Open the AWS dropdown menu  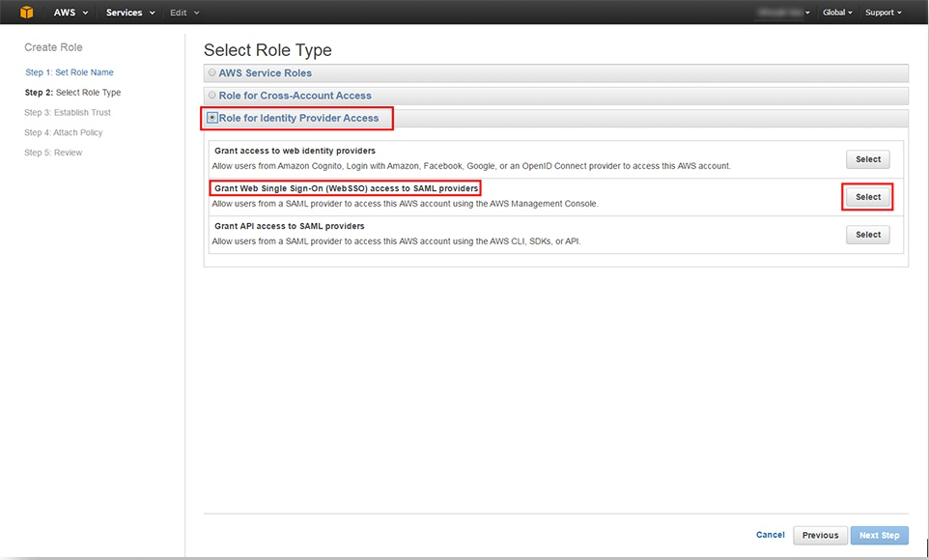click(70, 13)
